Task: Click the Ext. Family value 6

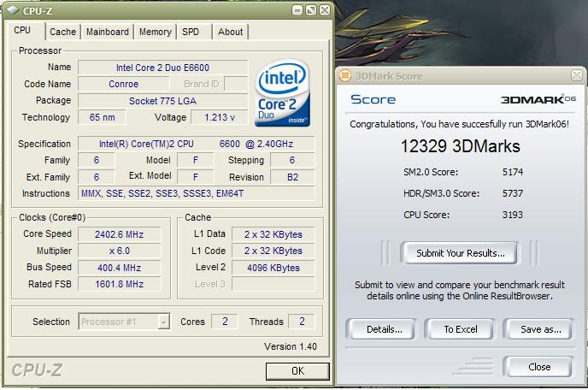Action: 97,177
